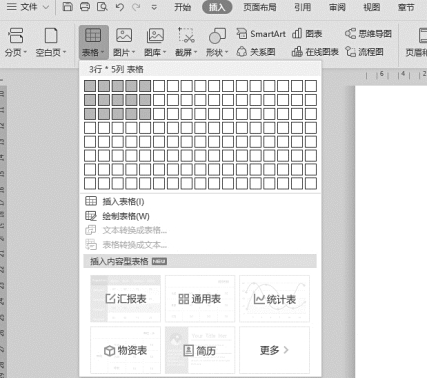427x378 pixels.
Task: Open the screenshot (截屏) dropdown
Action: 186,52
